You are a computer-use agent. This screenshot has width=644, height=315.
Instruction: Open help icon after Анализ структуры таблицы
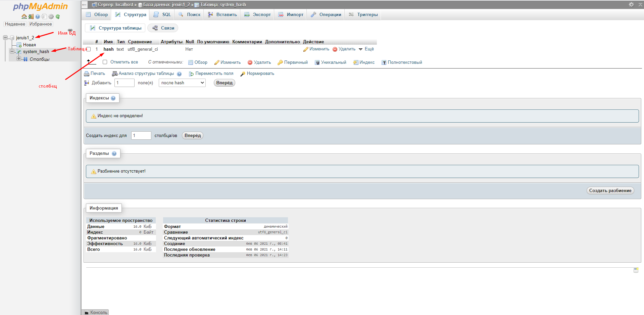tap(179, 74)
